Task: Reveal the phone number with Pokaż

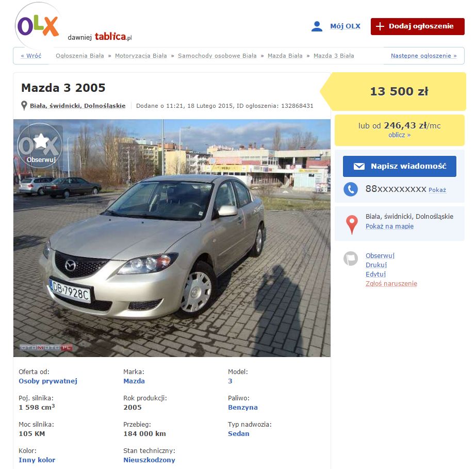Action: [x=437, y=190]
